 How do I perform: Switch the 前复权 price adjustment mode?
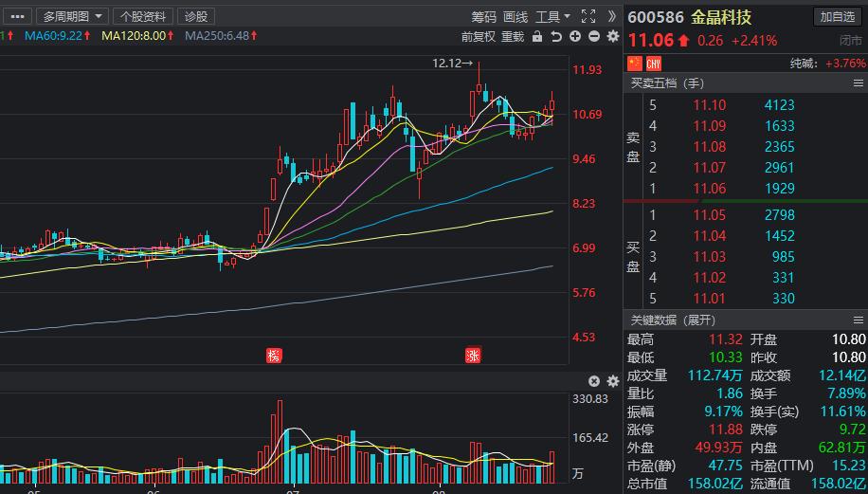tap(479, 37)
